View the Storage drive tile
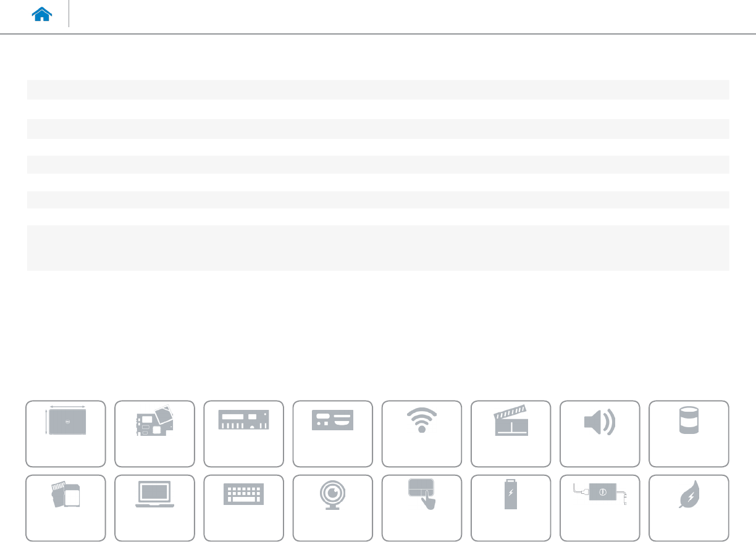The width and height of the screenshot is (756, 542). (688, 433)
